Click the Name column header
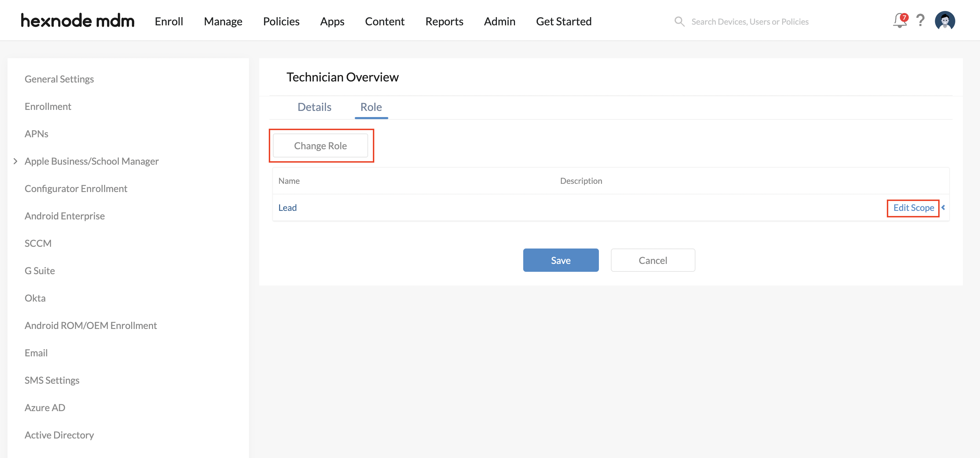Image resolution: width=980 pixels, height=458 pixels. [x=289, y=181]
